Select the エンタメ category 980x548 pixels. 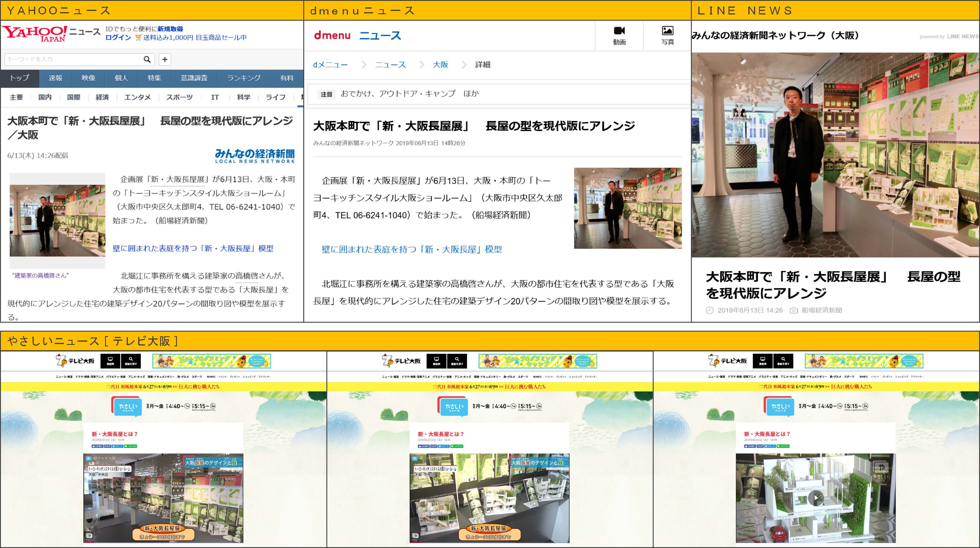pyautogui.click(x=137, y=97)
